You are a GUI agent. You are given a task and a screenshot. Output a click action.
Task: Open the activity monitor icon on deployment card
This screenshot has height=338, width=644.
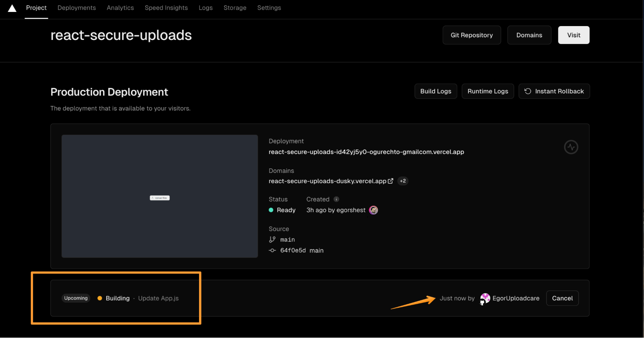click(571, 147)
